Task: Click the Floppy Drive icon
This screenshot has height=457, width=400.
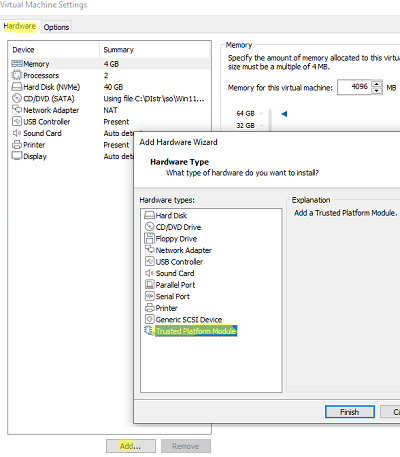Action: pyautogui.click(x=150, y=238)
